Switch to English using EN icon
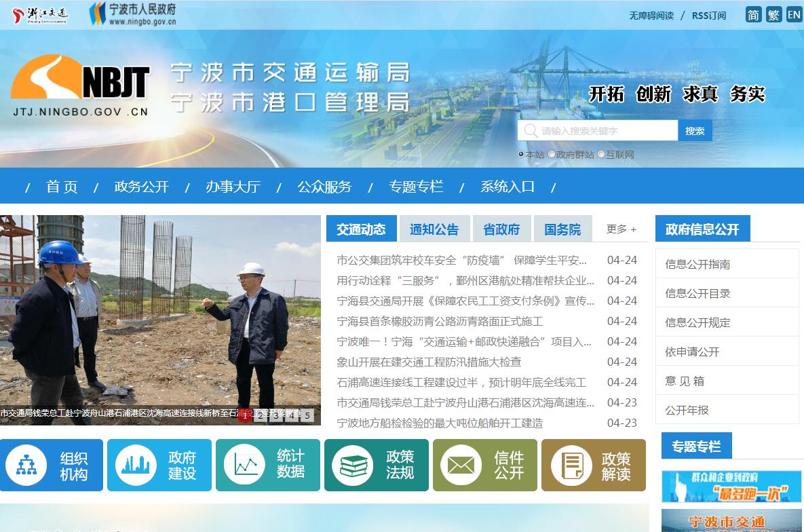Screen dimensions: 804x532 point(794,15)
